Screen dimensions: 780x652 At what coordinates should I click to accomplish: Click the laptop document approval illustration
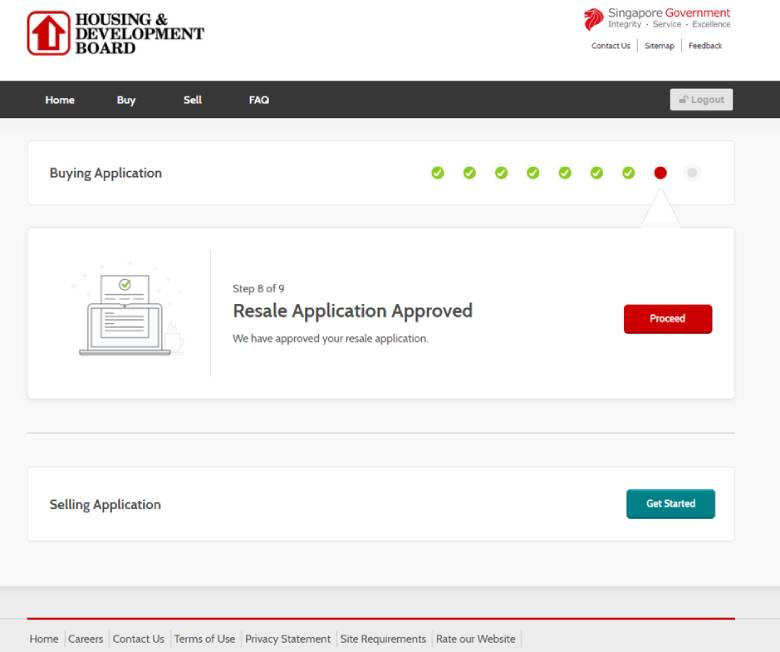126,314
